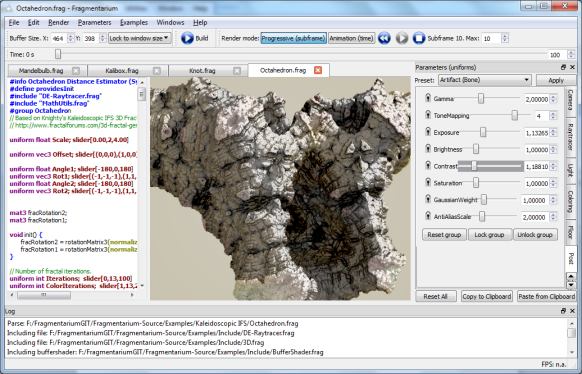Screen dimensions: 582x374
Task: Open the Lock to window size dropdown
Action: tap(140, 38)
